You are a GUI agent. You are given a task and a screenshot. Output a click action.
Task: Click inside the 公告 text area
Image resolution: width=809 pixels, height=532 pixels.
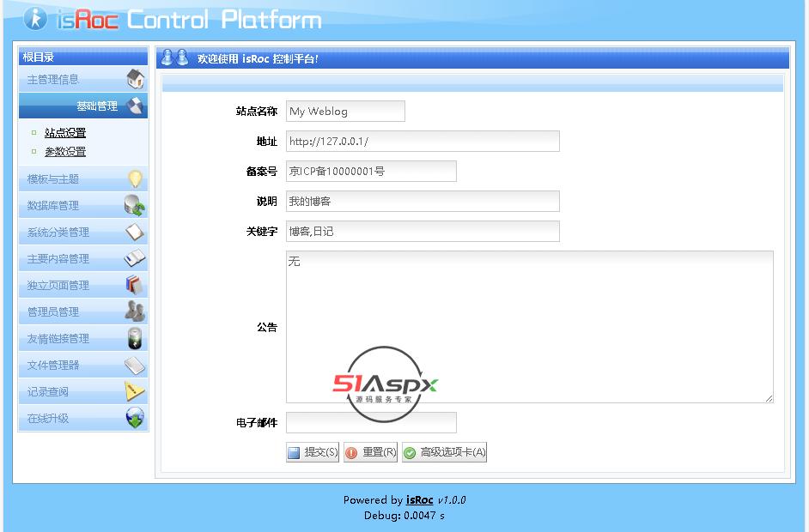[x=530, y=327]
